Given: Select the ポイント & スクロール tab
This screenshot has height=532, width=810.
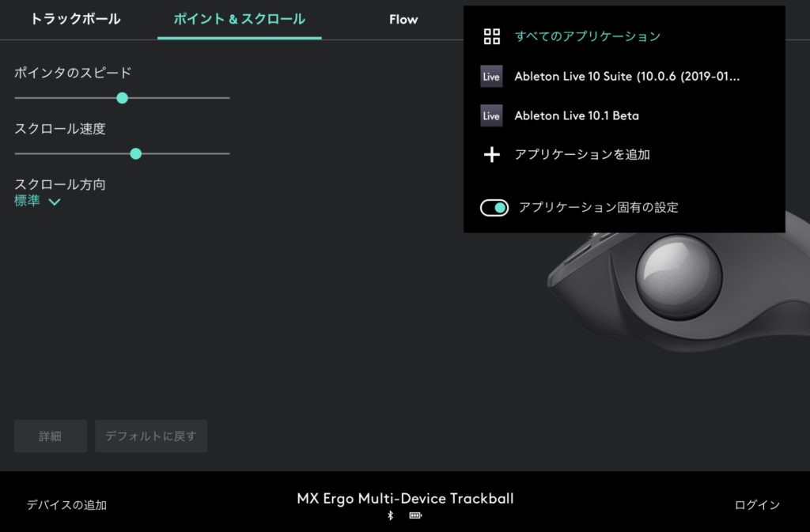Looking at the screenshot, I should coord(239,19).
